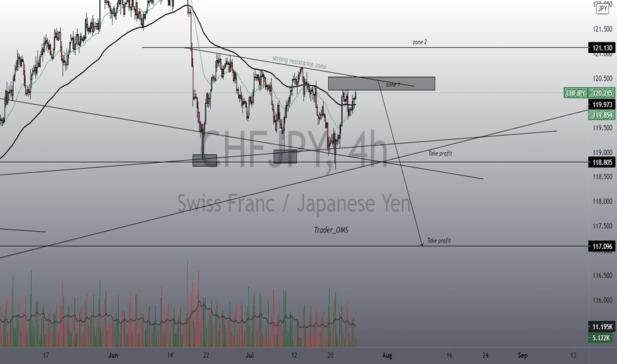Click the 5.122K green volume label
The image size is (617, 364).
(600, 338)
